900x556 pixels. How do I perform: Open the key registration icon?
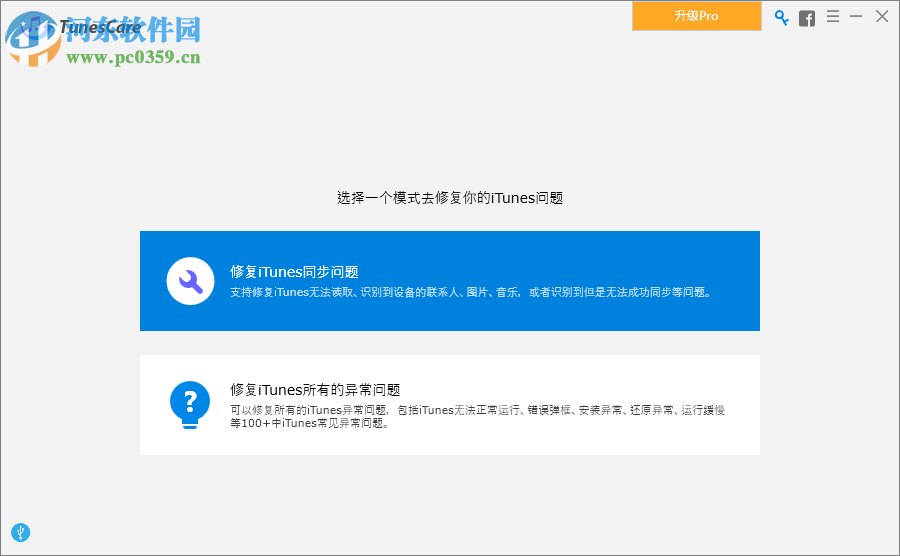coord(781,17)
